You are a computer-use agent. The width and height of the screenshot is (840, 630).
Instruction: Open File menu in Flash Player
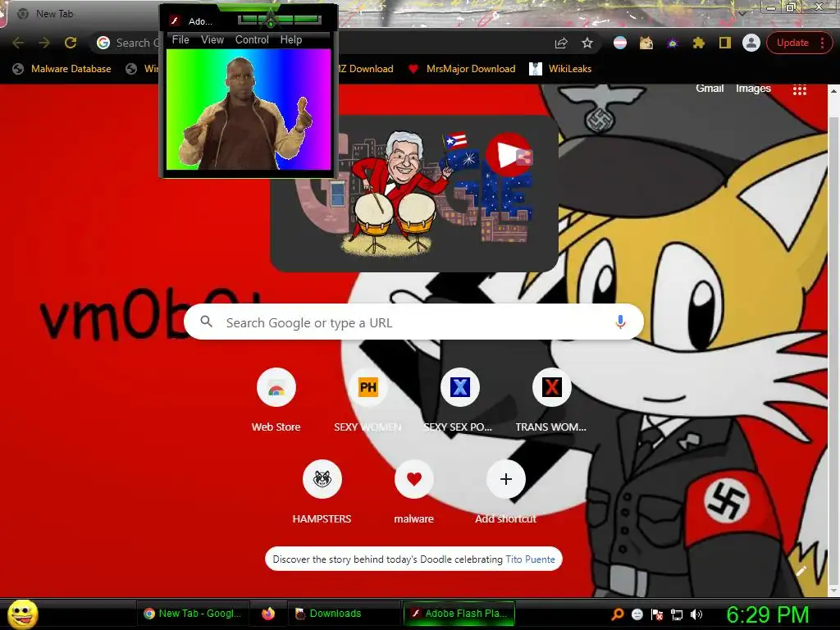tap(180, 39)
